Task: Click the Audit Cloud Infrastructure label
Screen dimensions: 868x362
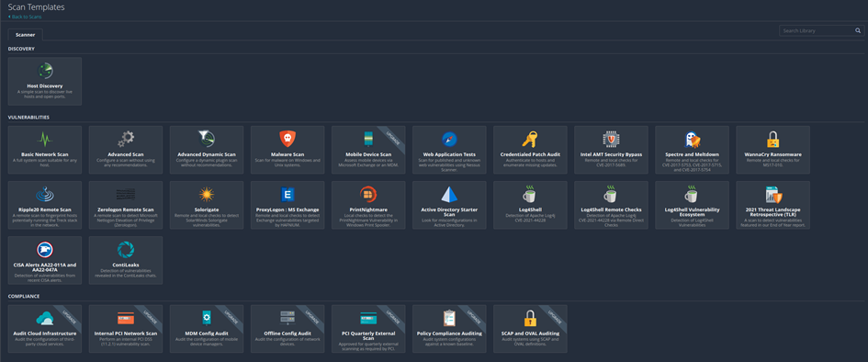Action: (x=45, y=334)
